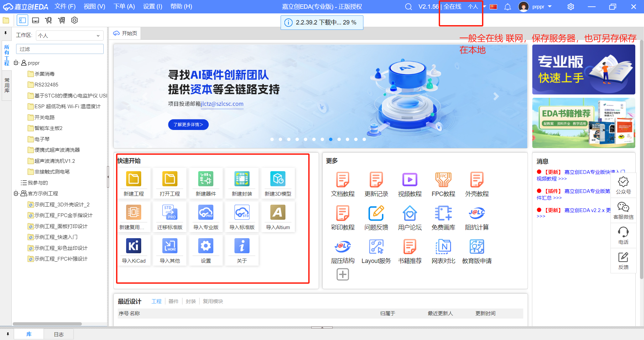Image resolution: width=644 pixels, height=340 pixels.
Task: Click the 了解更多详情 button on banner
Action: (x=188, y=125)
